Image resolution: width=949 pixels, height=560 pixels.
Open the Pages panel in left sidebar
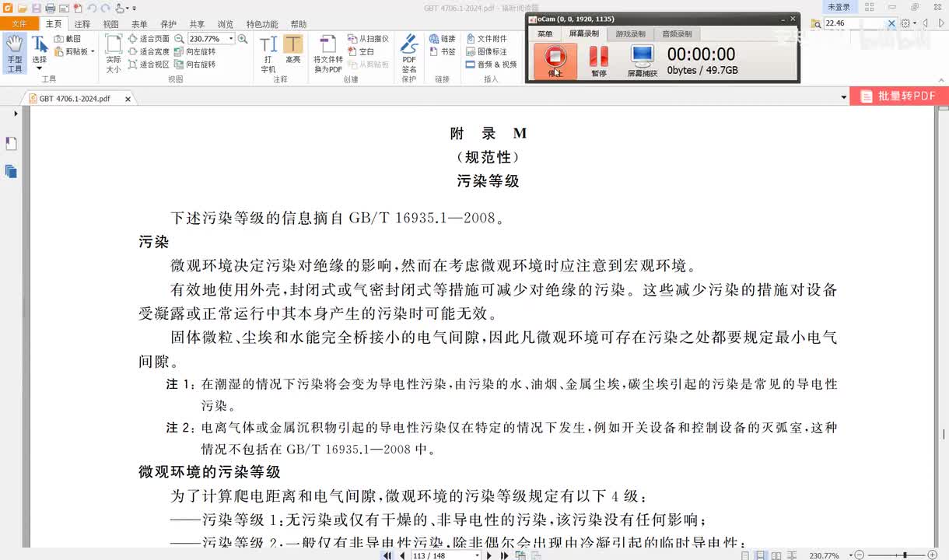11,171
